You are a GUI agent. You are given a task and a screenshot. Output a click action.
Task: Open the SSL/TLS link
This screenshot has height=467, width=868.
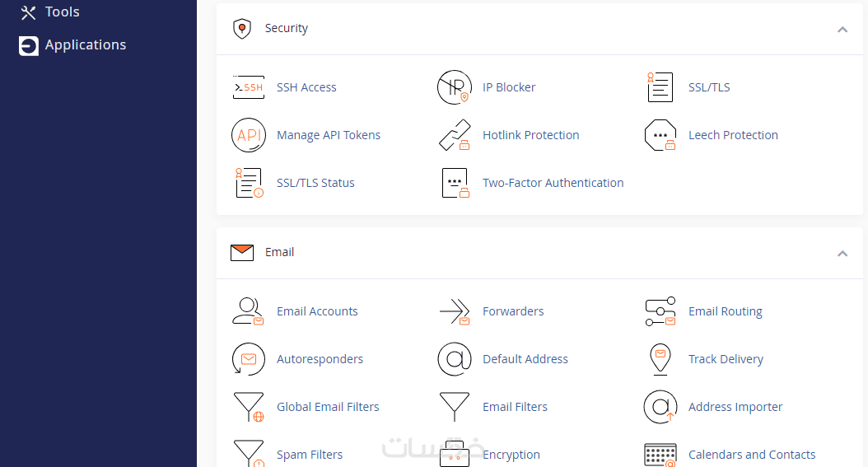709,87
